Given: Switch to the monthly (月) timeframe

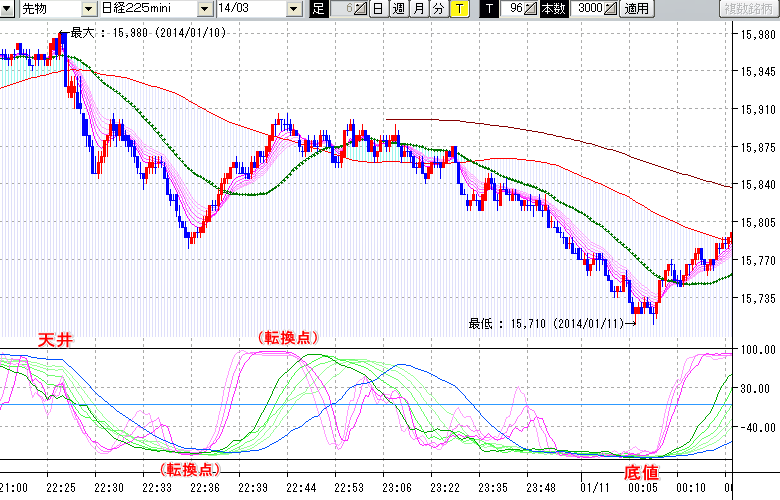Looking at the screenshot, I should point(418,9).
